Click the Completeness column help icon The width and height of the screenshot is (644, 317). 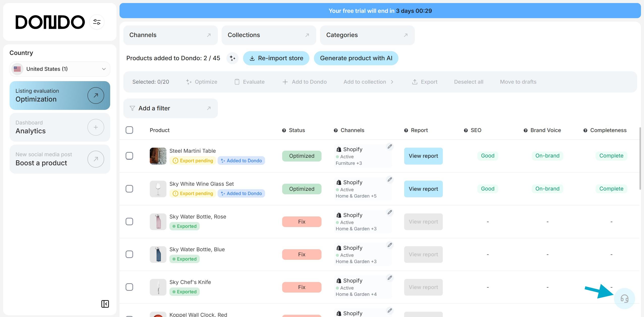click(585, 130)
